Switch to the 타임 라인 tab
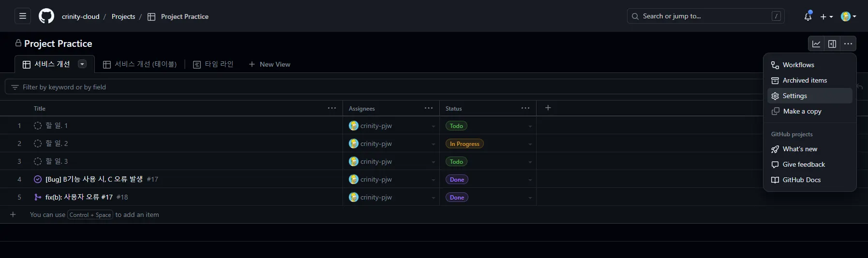The width and height of the screenshot is (868, 258). click(x=213, y=64)
